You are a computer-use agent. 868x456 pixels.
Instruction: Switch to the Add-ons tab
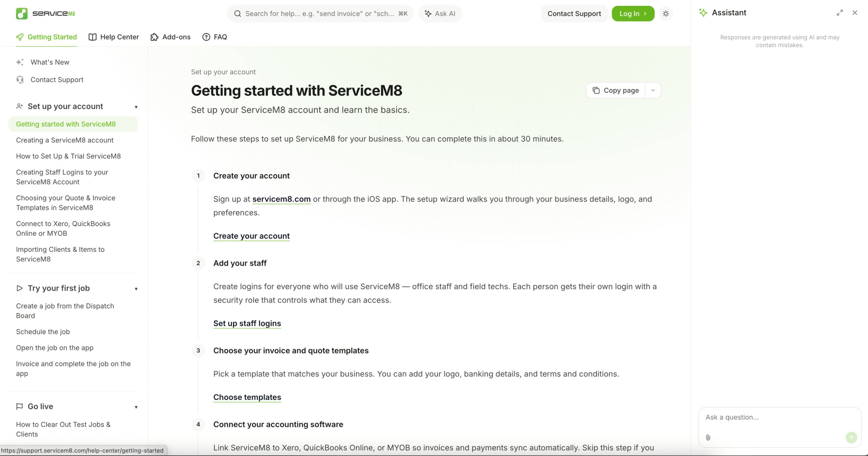[x=170, y=37]
